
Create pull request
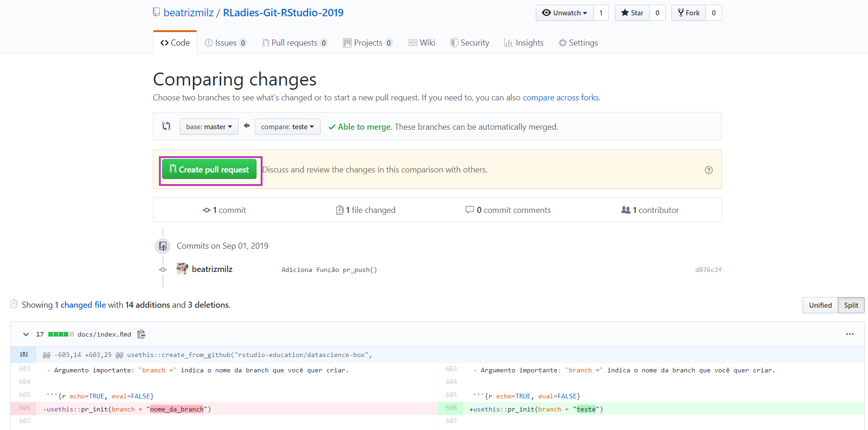(209, 170)
